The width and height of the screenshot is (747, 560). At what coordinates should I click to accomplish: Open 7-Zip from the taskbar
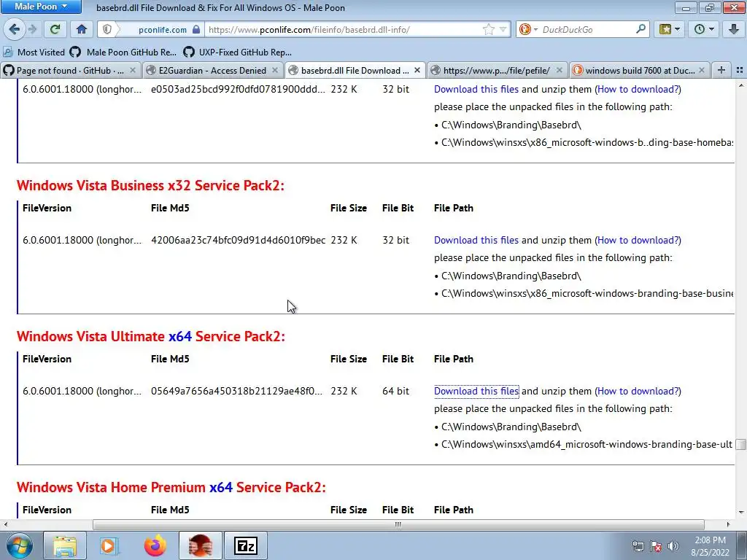pos(246,545)
